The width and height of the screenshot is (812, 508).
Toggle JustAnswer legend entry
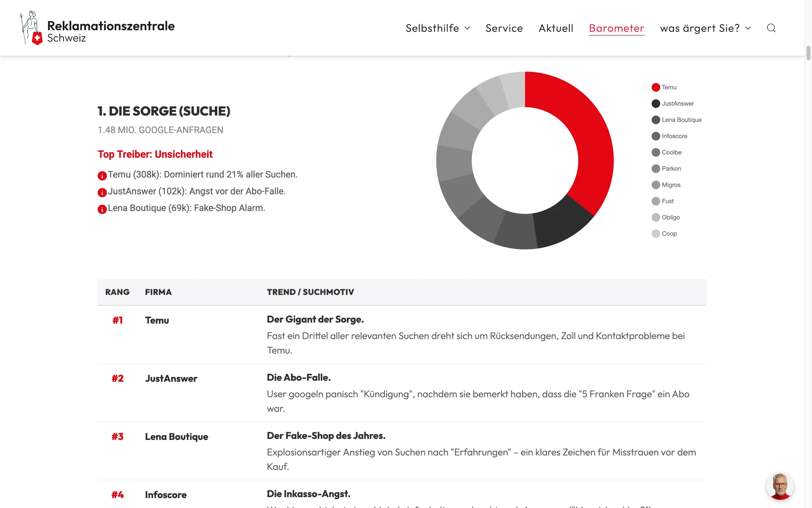673,104
